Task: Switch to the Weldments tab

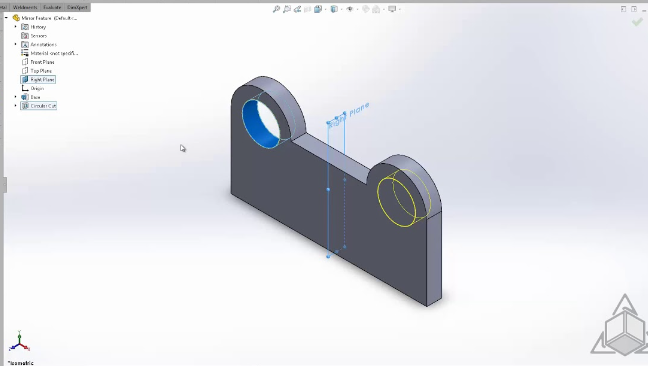Action: [25, 7]
